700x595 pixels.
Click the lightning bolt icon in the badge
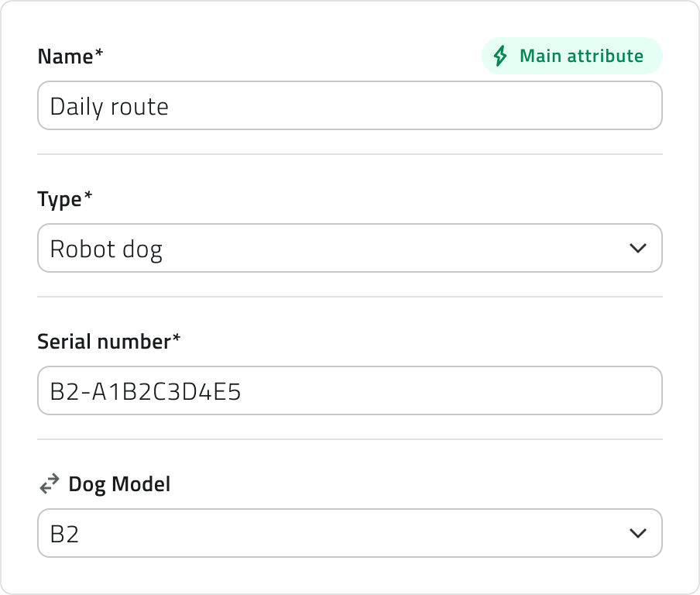pos(501,57)
